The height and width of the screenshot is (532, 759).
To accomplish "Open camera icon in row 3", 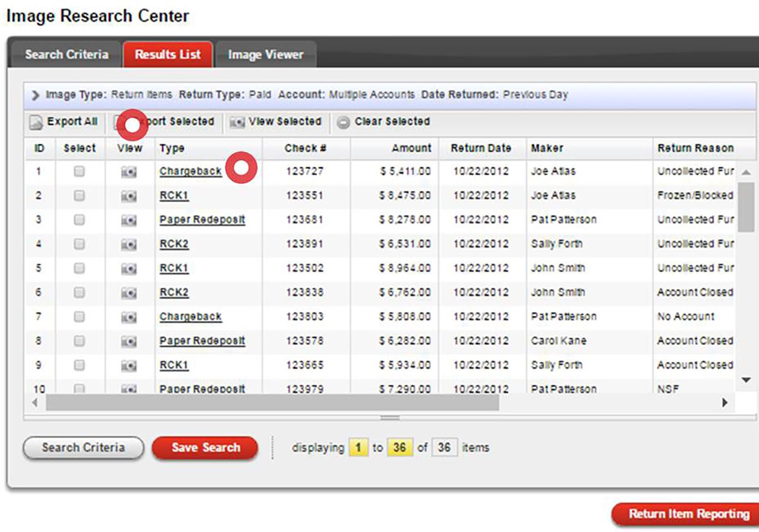I will tap(129, 220).
